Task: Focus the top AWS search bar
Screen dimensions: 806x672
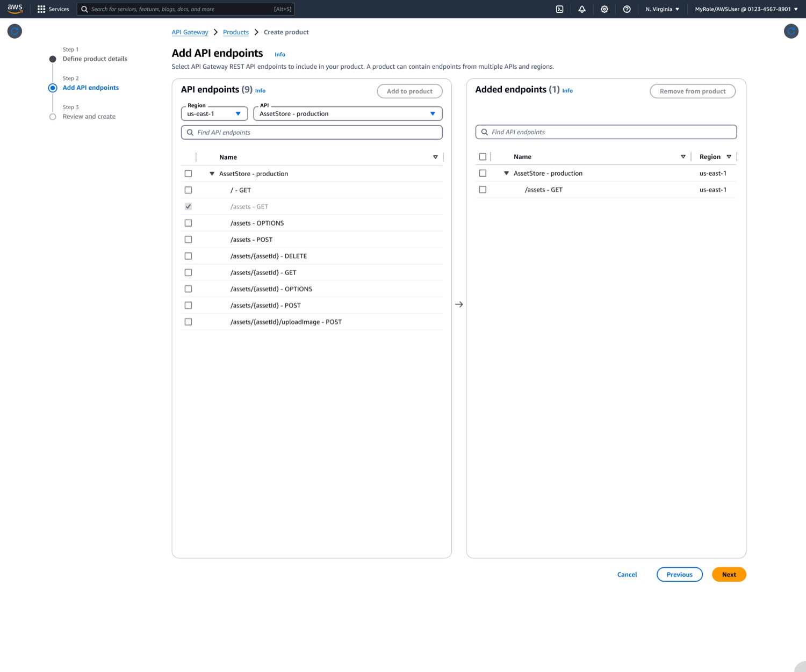Action: (x=186, y=9)
